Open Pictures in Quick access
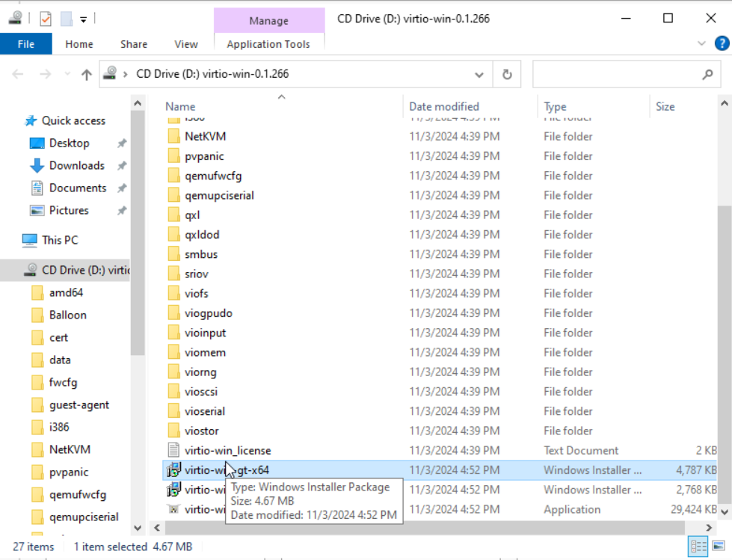Viewport: 732px width, 560px height. [x=69, y=210]
